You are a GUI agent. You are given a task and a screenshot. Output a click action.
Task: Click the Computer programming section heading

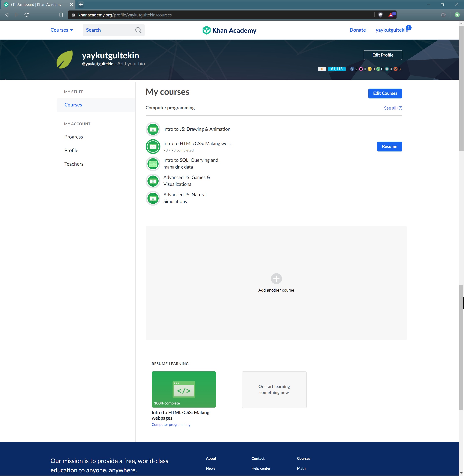(x=170, y=108)
